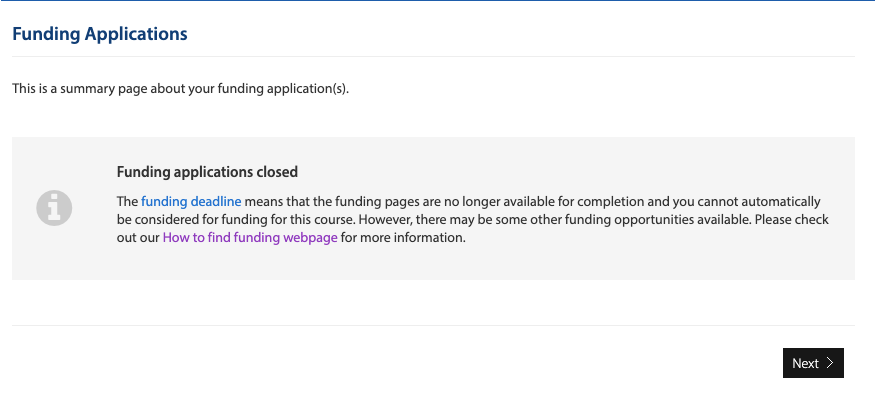This screenshot has width=879, height=400.
Task: Click the grey information circle icon
Action: (54, 208)
